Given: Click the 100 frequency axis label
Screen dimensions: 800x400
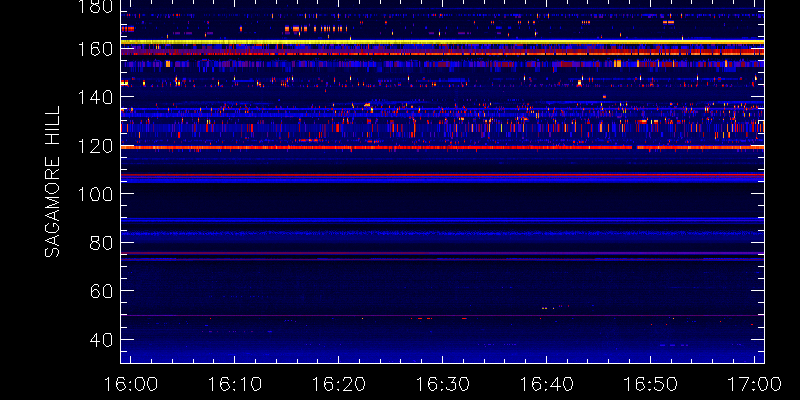Looking at the screenshot, I should [x=95, y=194].
